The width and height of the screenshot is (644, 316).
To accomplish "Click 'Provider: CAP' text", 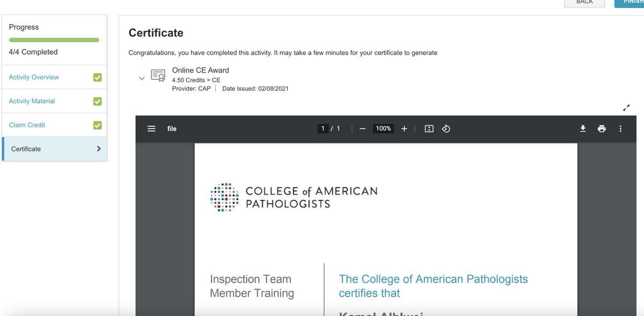I will pyautogui.click(x=191, y=89).
